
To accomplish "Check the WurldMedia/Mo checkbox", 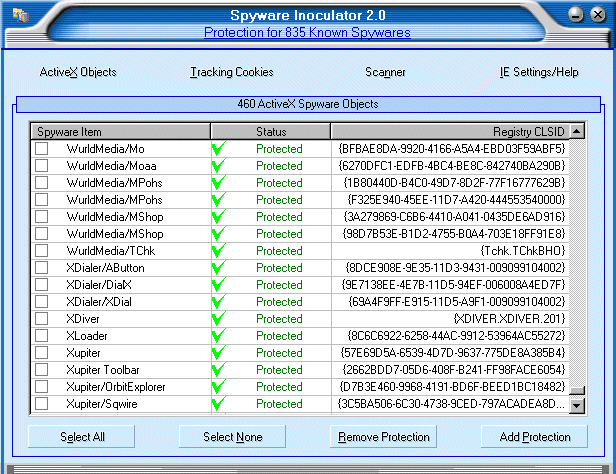I will pyautogui.click(x=42, y=149).
